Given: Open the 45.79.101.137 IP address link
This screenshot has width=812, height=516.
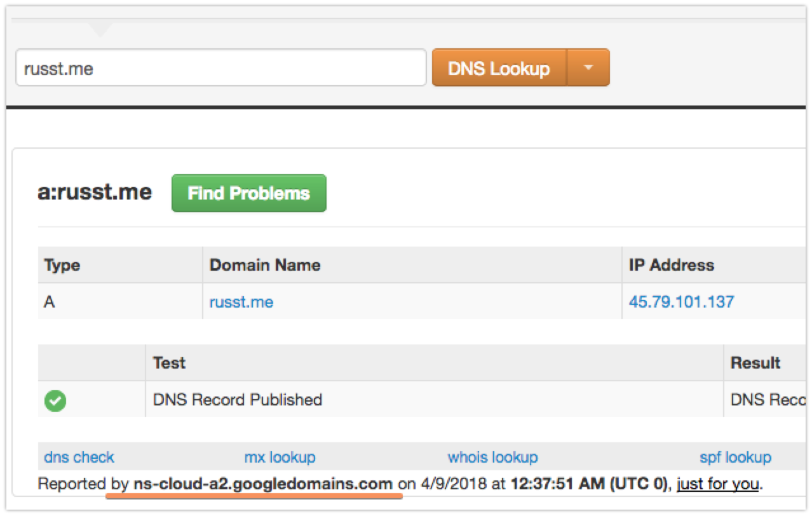Looking at the screenshot, I should click(x=682, y=301).
